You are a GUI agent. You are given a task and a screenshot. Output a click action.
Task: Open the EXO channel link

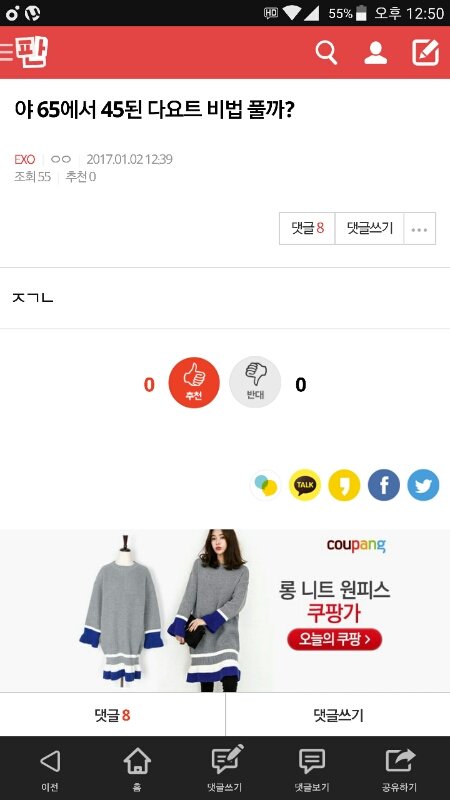tap(24, 159)
